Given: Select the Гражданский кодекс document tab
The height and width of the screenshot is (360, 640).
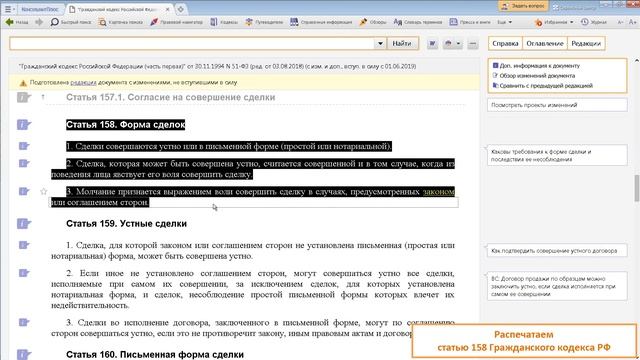Looking at the screenshot, I should pyautogui.click(x=116, y=9).
